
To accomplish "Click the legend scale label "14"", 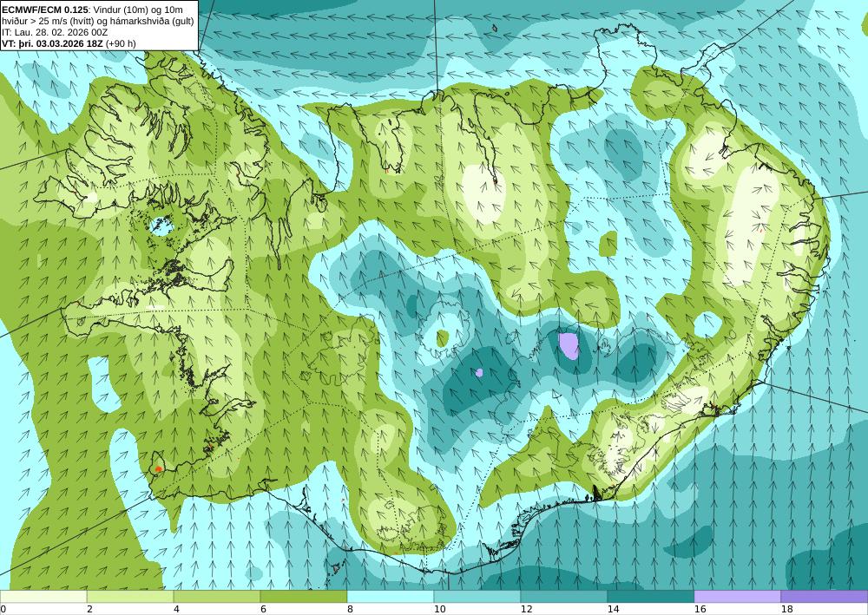I will 614,609.
